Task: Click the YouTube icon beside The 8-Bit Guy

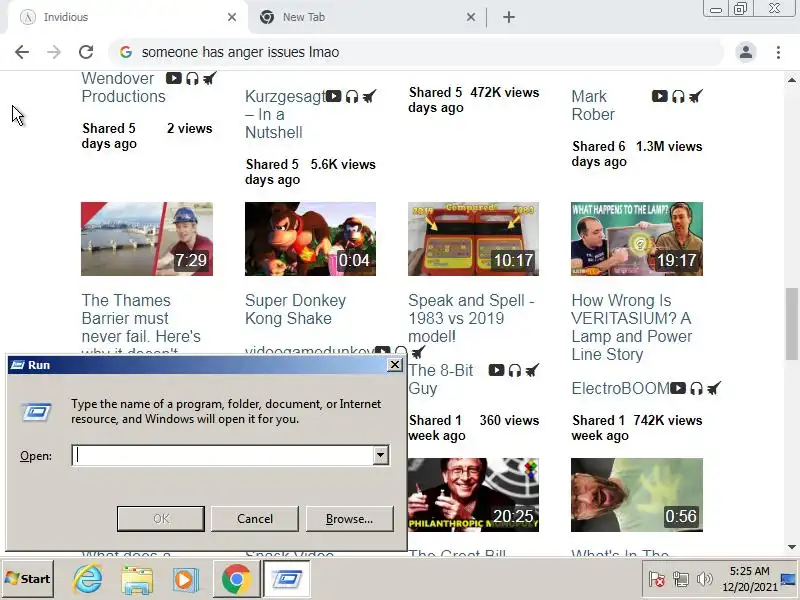Action: coord(496,370)
